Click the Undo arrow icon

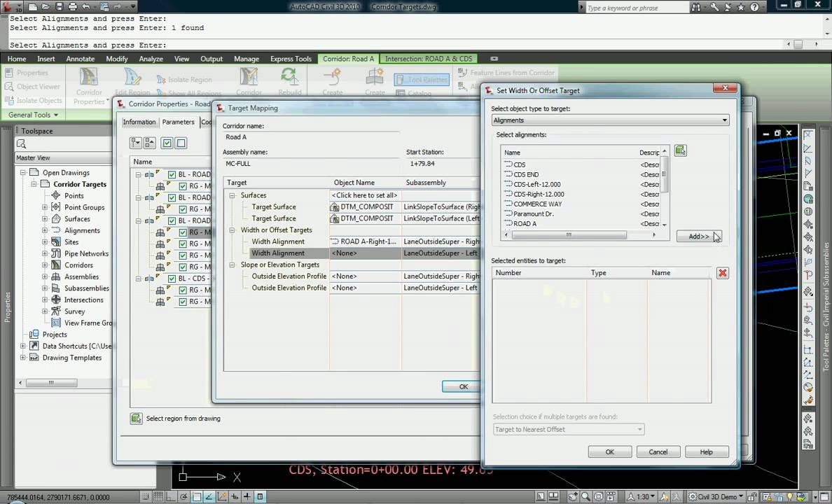click(x=86, y=7)
